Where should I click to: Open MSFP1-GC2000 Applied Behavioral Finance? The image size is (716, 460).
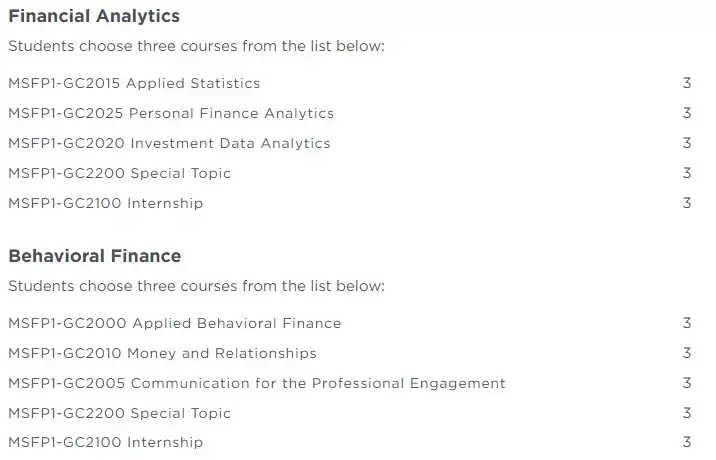tap(175, 323)
